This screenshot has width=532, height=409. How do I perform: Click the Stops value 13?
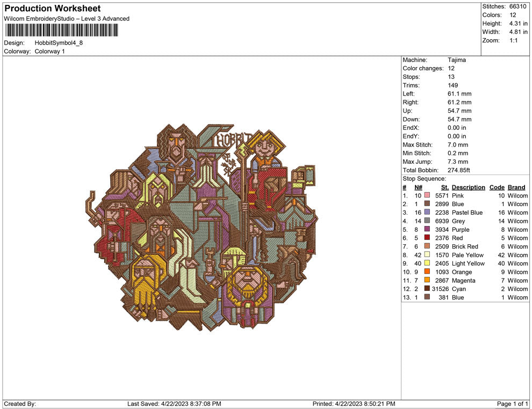coord(451,77)
